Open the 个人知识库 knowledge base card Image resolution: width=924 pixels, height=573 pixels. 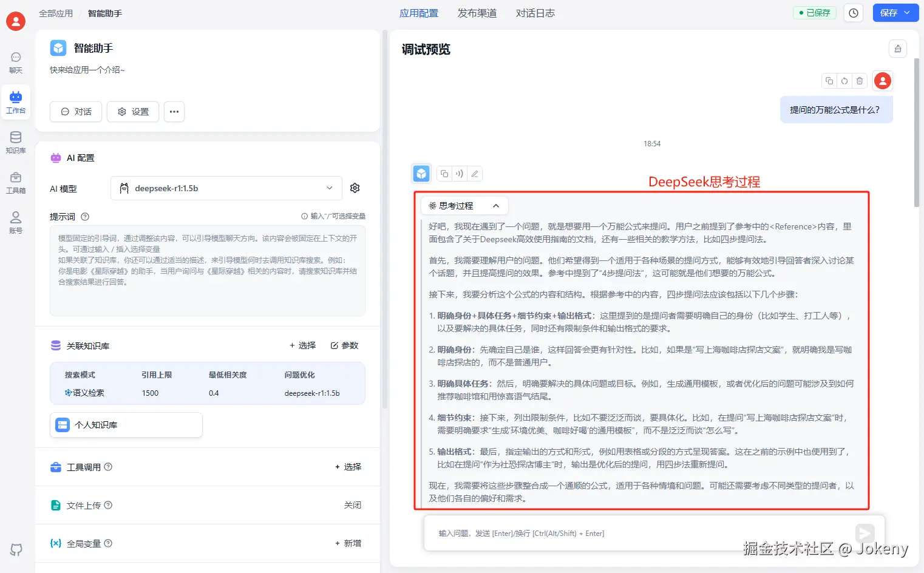126,425
